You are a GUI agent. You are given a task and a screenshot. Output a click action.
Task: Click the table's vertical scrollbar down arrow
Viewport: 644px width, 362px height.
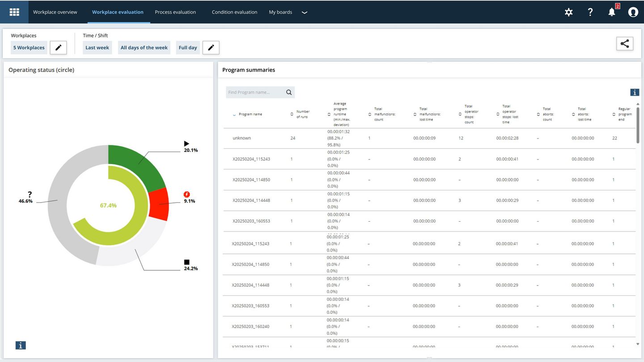(638, 344)
